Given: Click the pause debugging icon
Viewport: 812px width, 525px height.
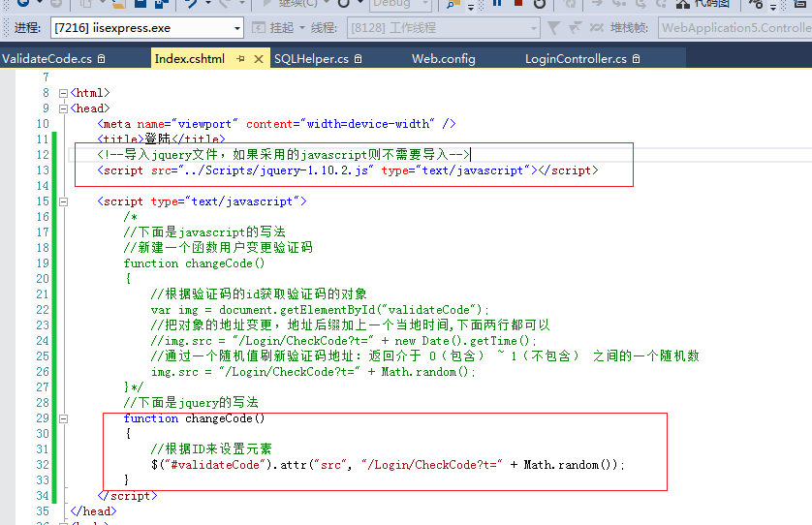Looking at the screenshot, I should click(497, 3).
